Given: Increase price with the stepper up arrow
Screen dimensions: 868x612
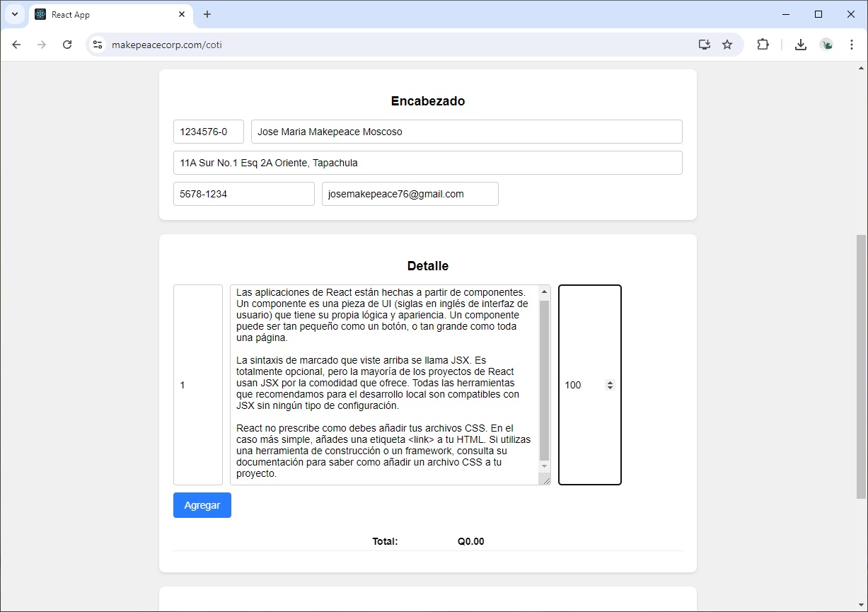Looking at the screenshot, I should point(611,382).
